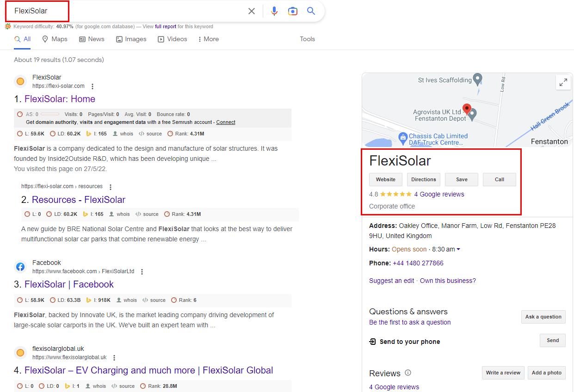This screenshot has height=392, width=574.
Task: Open the full report link for keyword
Action: coord(166,26)
